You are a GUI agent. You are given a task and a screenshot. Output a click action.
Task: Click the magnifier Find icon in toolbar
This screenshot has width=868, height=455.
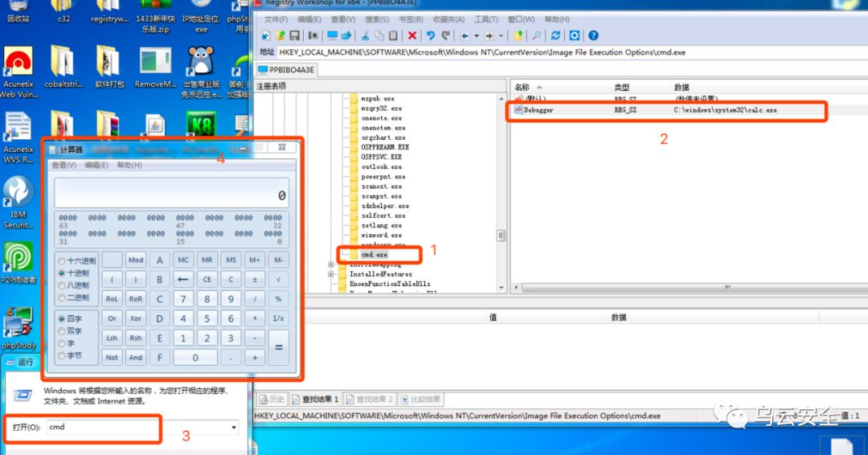tap(536, 35)
